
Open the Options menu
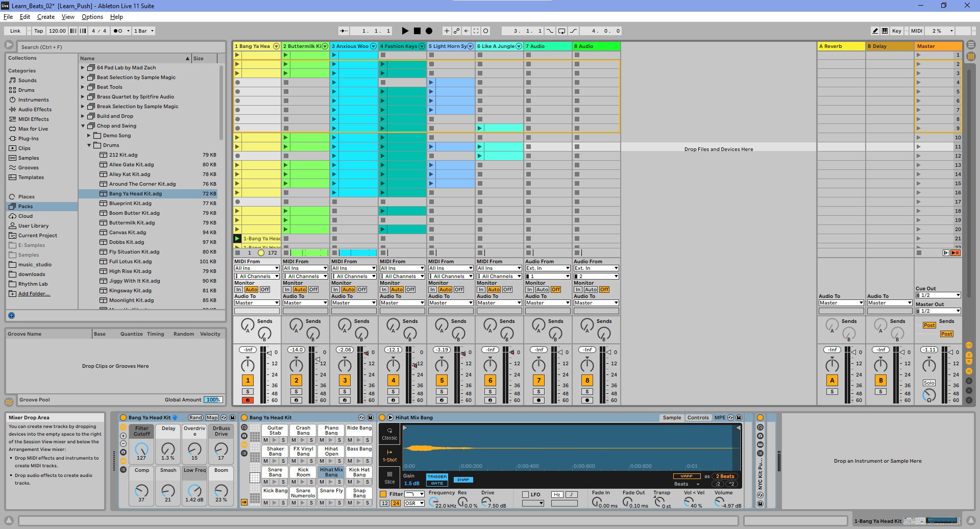[92, 17]
